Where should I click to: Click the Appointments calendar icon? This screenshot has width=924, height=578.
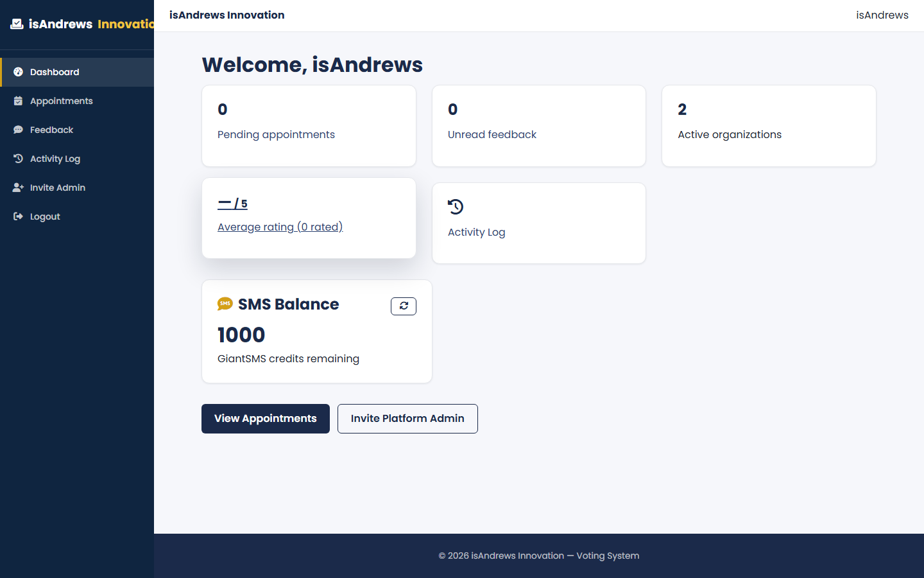click(x=18, y=101)
